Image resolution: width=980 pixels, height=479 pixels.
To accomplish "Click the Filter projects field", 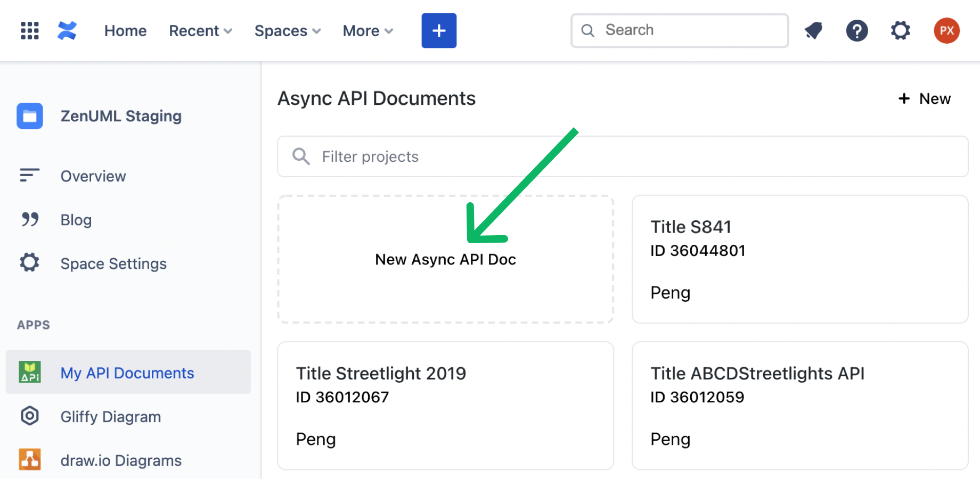I will pyautogui.click(x=623, y=156).
